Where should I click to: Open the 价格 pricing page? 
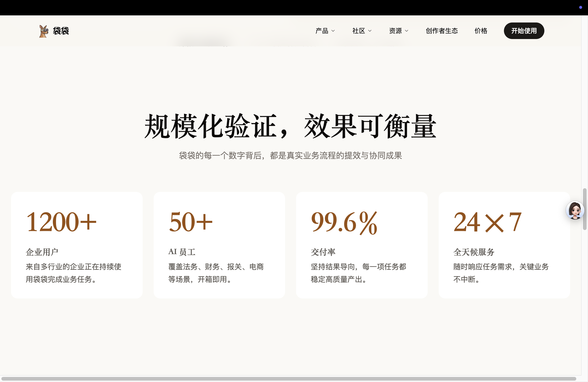pos(481,31)
